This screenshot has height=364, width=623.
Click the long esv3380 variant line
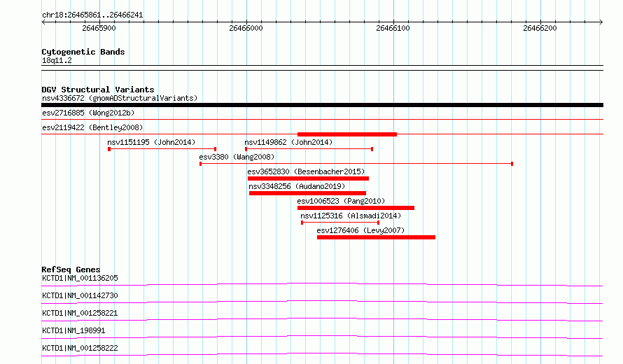[356, 164]
